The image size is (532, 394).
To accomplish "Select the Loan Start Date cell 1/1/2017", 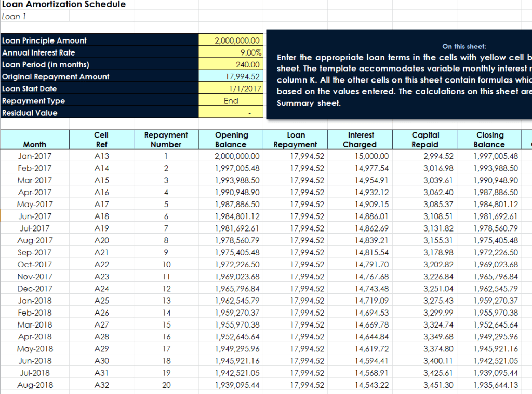I will 231,88.
